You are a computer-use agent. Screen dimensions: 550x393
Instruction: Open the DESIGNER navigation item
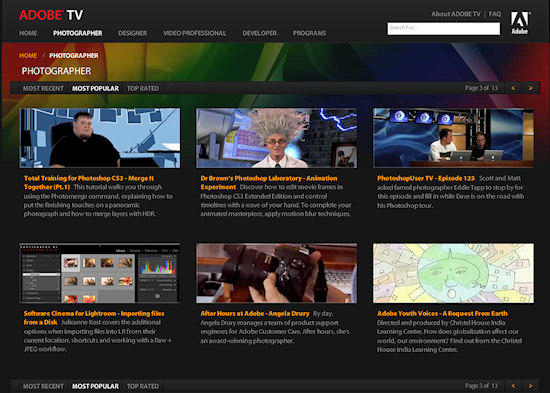(133, 33)
